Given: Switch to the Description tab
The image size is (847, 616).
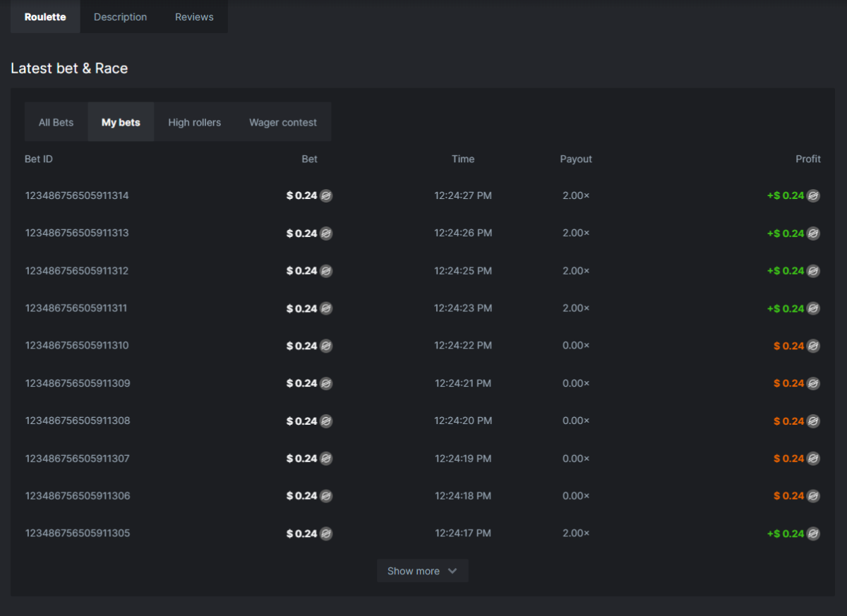Looking at the screenshot, I should point(120,17).
